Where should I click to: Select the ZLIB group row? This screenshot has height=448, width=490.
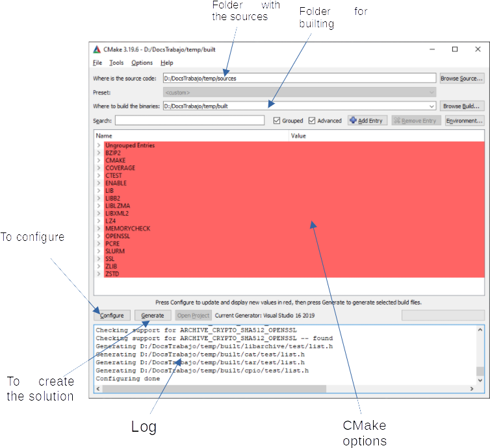point(294,266)
